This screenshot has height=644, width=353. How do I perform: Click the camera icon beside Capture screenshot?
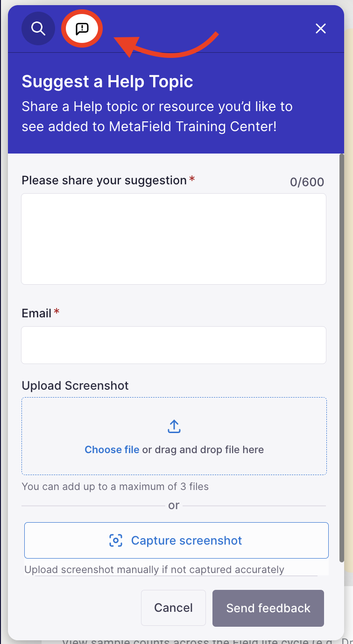[116, 540]
